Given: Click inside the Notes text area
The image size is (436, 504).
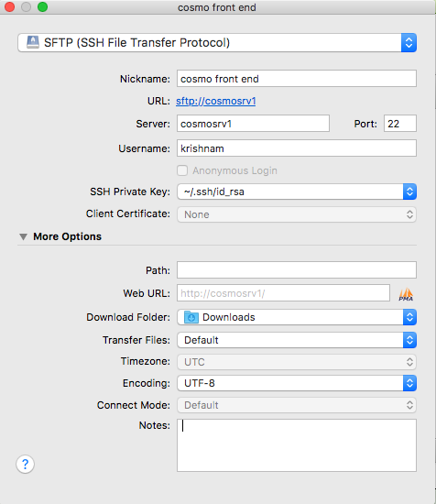Looking at the screenshot, I should click(297, 445).
